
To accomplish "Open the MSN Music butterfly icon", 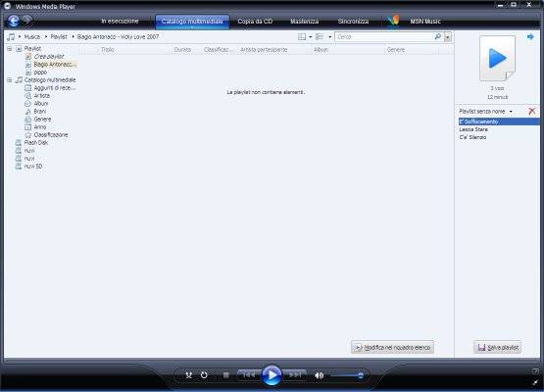I will (393, 21).
